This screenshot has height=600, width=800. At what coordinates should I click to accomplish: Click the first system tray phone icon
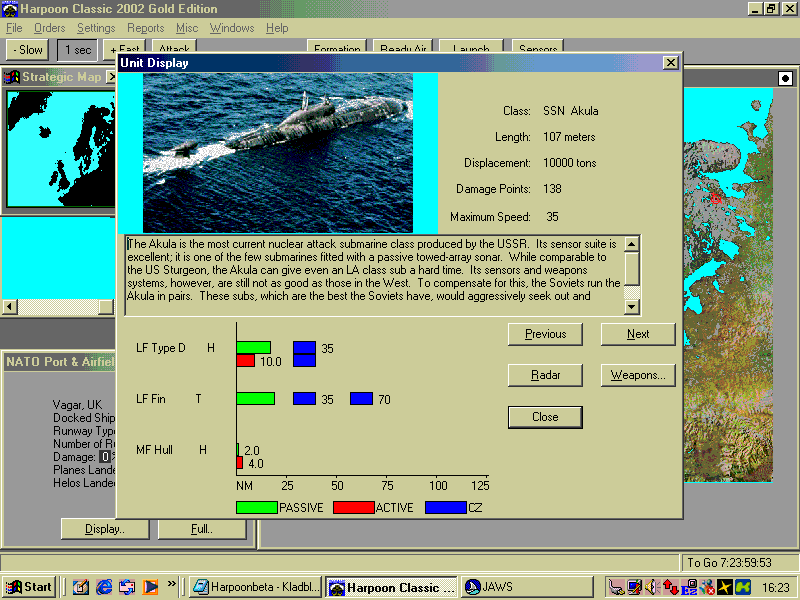[x=616, y=587]
